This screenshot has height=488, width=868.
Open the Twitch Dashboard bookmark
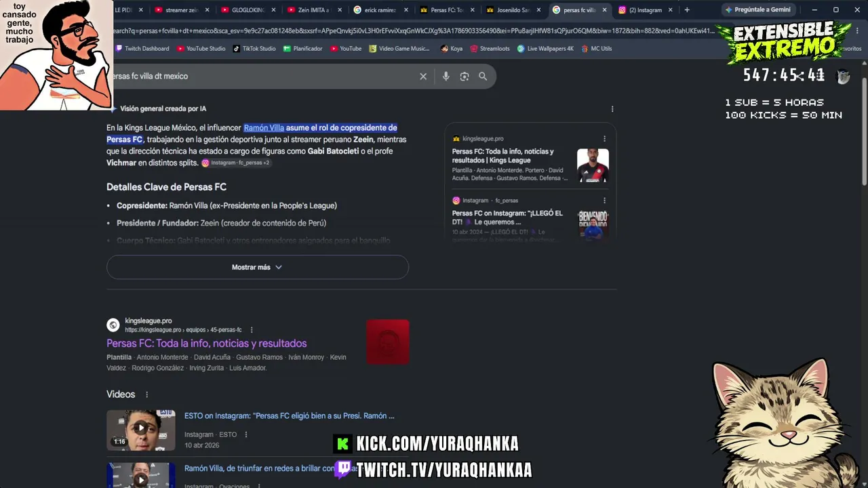click(142, 49)
